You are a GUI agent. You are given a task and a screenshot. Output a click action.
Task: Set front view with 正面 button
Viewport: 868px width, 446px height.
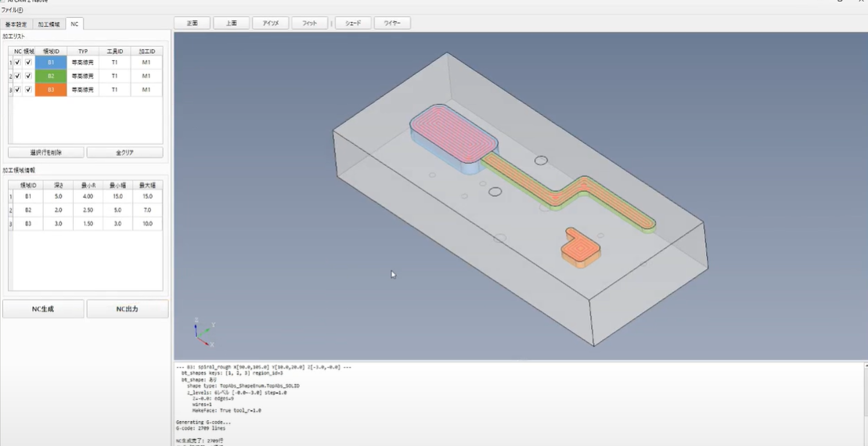point(192,23)
